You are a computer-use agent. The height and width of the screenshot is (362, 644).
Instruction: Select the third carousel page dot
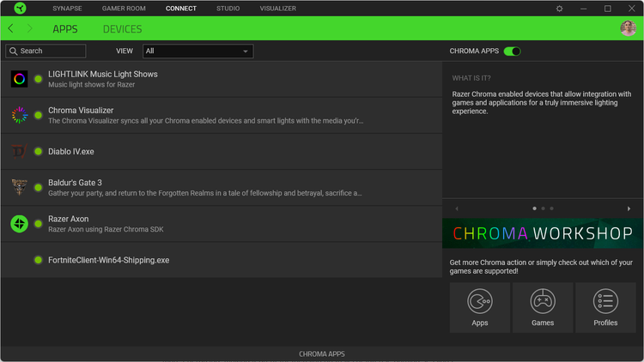pos(551,208)
